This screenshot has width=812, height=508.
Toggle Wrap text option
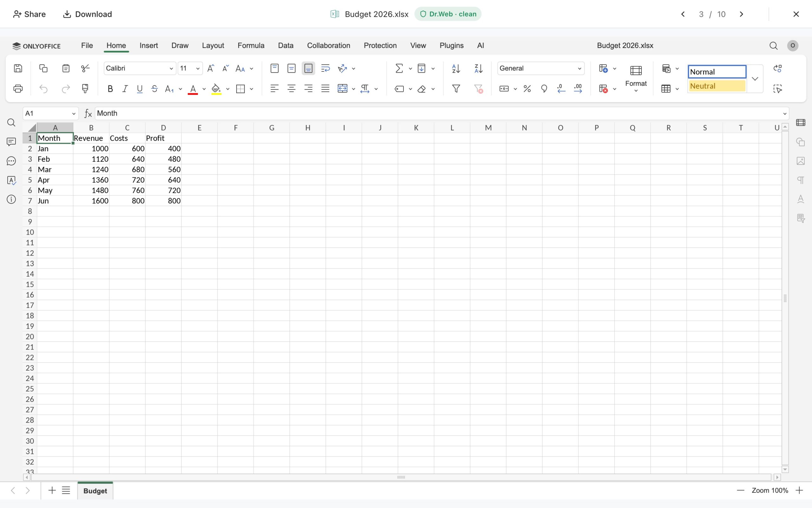325,69
